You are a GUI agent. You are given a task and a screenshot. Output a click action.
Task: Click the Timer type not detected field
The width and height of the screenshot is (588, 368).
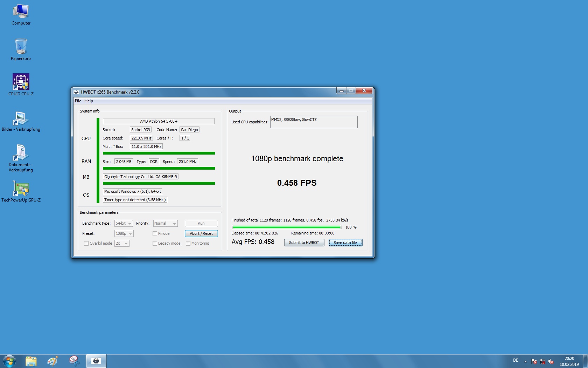[x=135, y=200]
